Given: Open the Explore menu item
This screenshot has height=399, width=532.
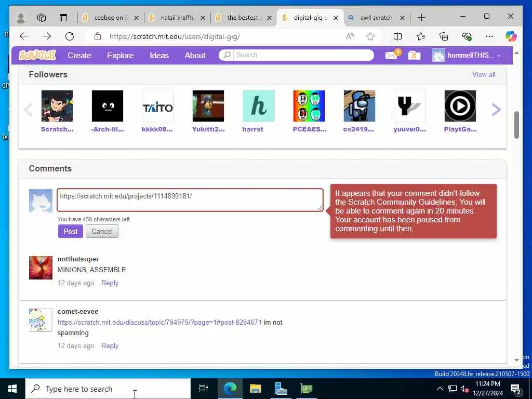Looking at the screenshot, I should click(121, 55).
